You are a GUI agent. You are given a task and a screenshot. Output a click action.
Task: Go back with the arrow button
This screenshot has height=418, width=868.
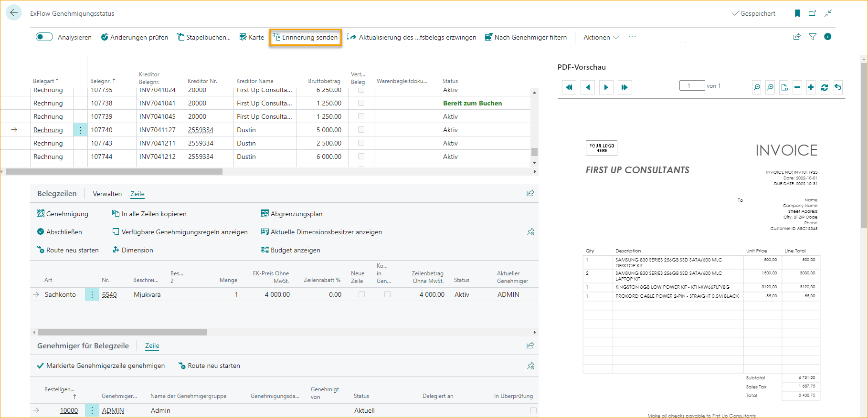click(x=14, y=13)
